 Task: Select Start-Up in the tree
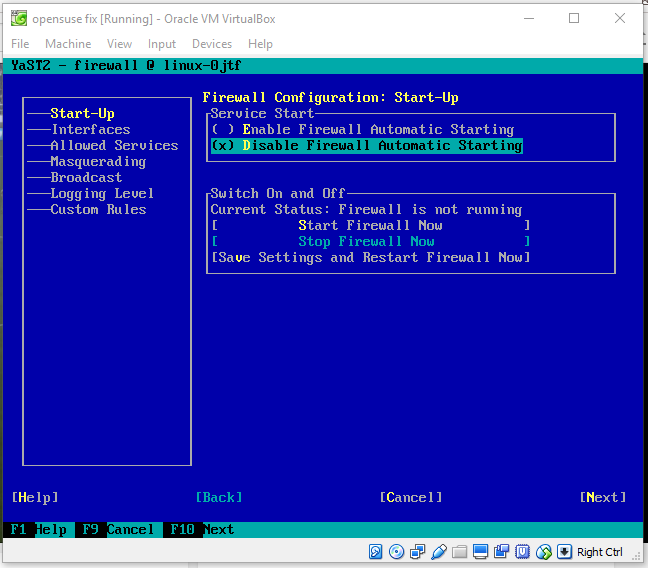tap(82, 113)
